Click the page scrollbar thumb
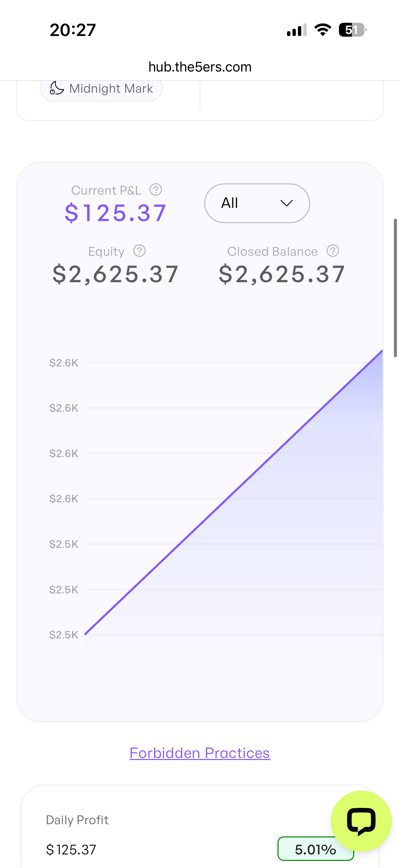This screenshot has height=868, width=400. pyautogui.click(x=395, y=288)
